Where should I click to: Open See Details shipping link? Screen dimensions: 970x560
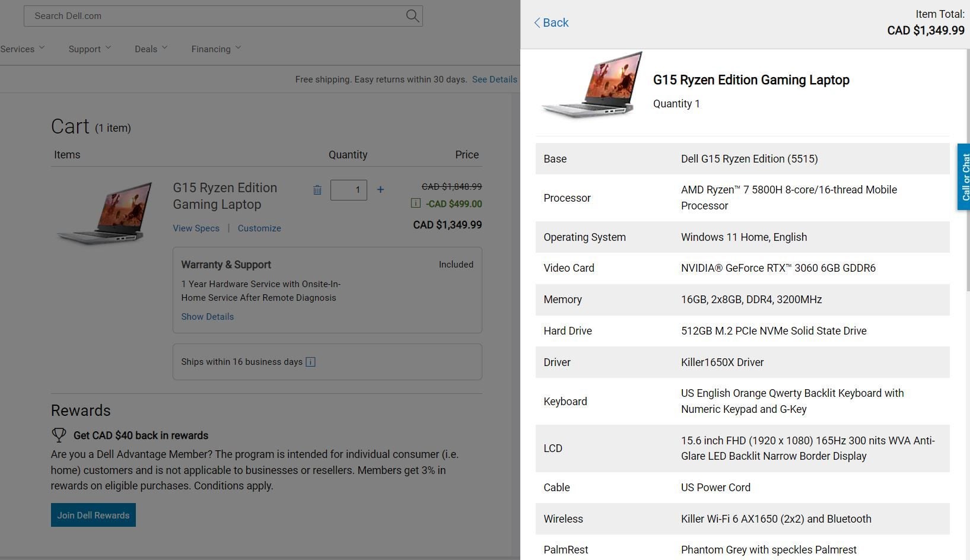(494, 79)
